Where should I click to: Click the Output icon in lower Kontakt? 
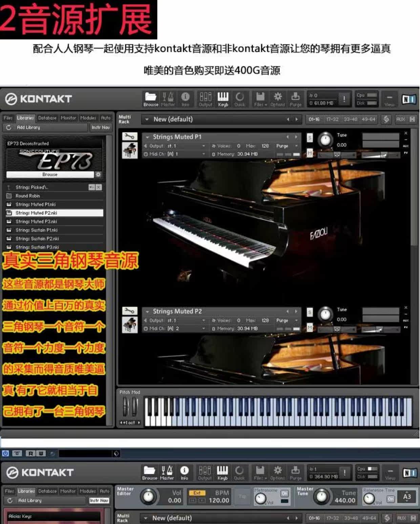pos(205,473)
